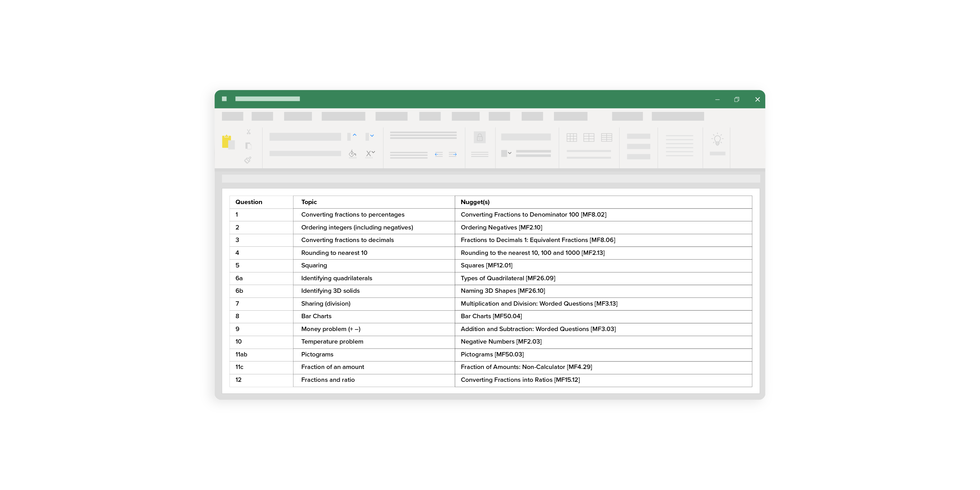The width and height of the screenshot is (980, 490).
Task: Close the spreadsheet window
Action: (x=757, y=99)
